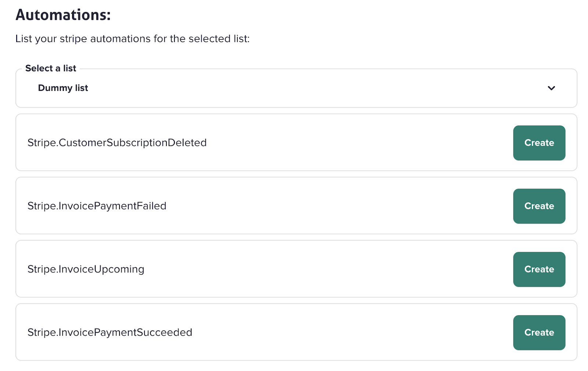Image resolution: width=588 pixels, height=371 pixels.
Task: Create the InvoicePaymentSucceeded automation
Action: tap(539, 333)
